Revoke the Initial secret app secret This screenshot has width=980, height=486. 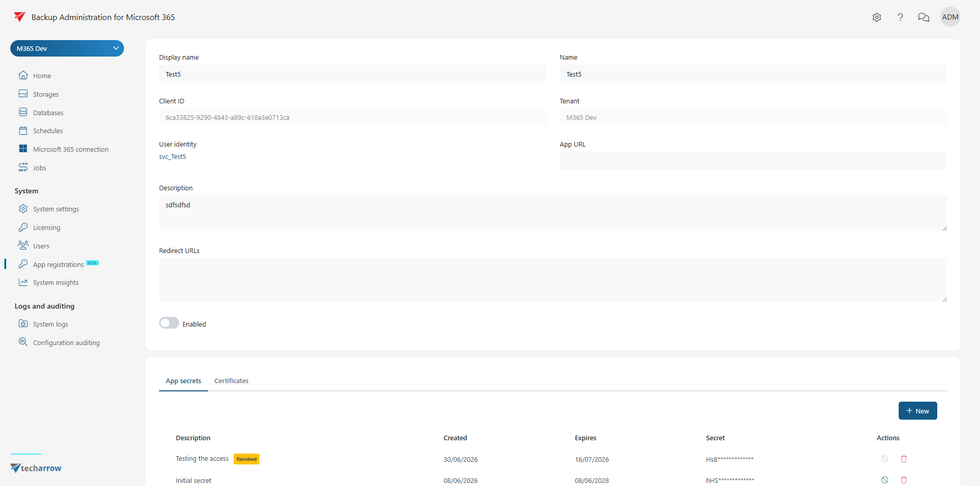(x=884, y=480)
